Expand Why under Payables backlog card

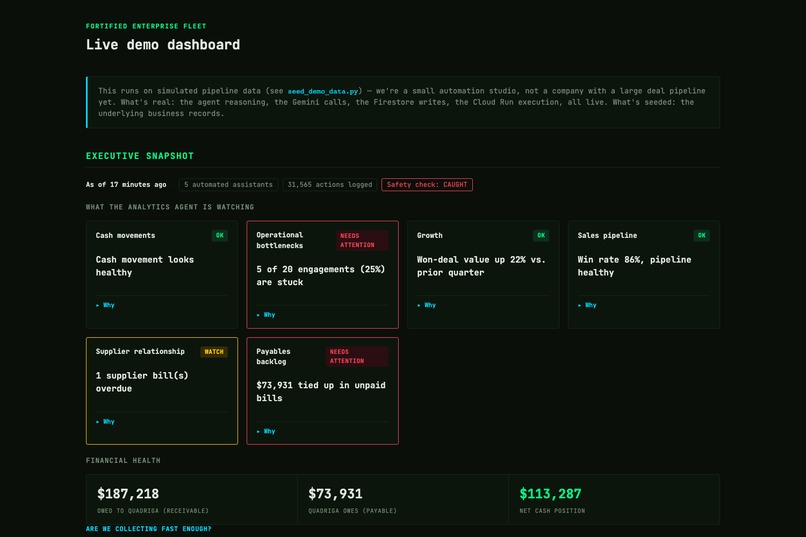266,432
